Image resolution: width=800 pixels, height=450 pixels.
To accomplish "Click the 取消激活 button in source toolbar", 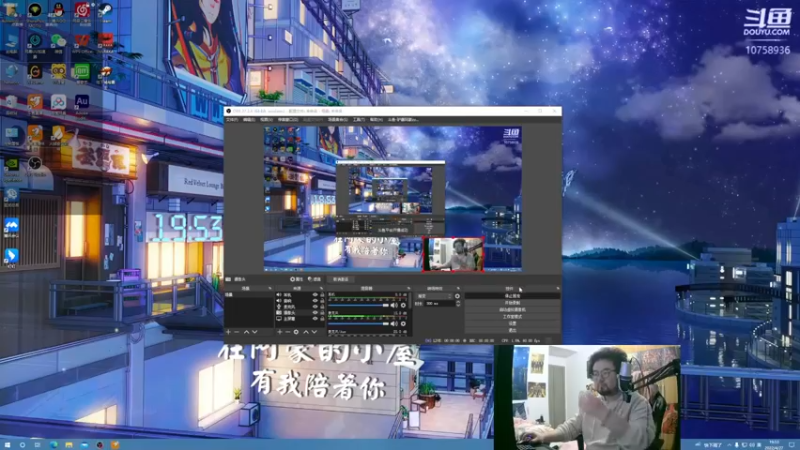I will pyautogui.click(x=341, y=279).
